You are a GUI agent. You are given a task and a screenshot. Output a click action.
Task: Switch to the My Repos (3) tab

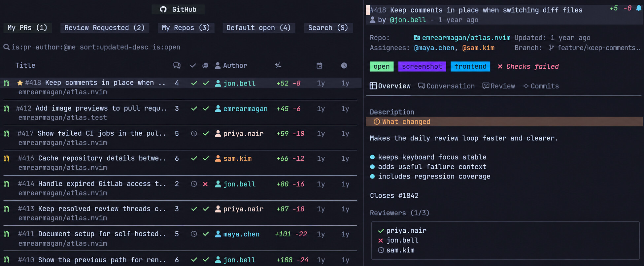tap(186, 28)
